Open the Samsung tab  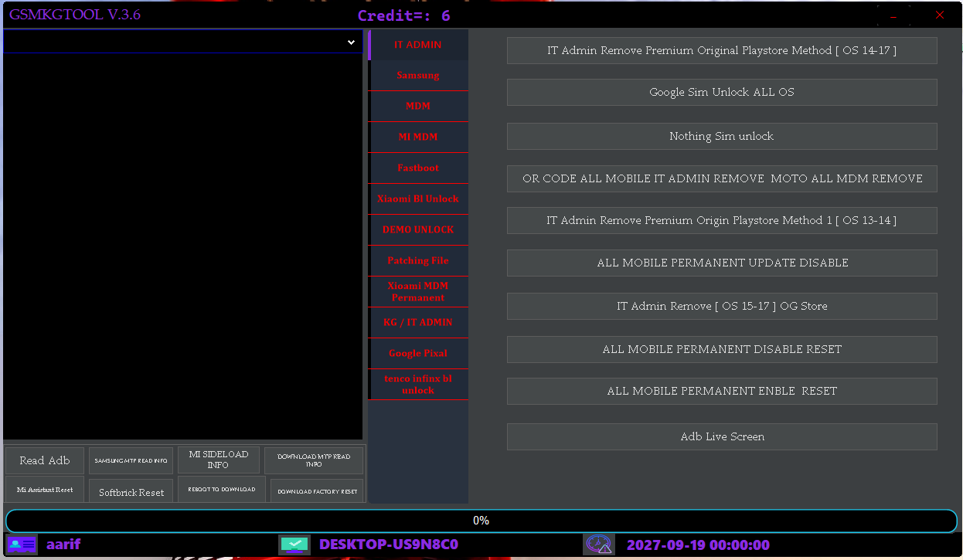[418, 76]
